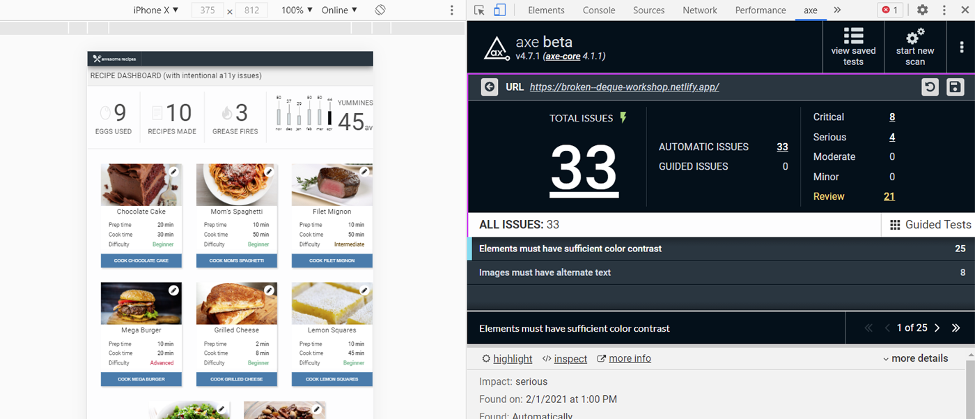Click axe-core version link

563,56
